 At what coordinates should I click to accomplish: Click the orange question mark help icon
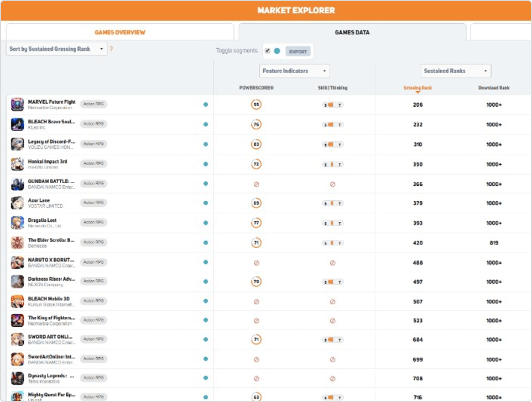[x=111, y=49]
